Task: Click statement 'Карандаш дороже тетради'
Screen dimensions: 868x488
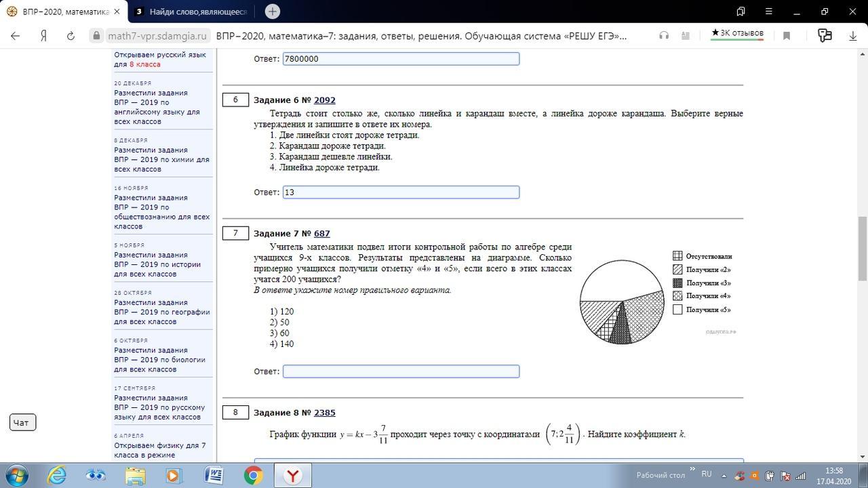Action: pos(328,146)
